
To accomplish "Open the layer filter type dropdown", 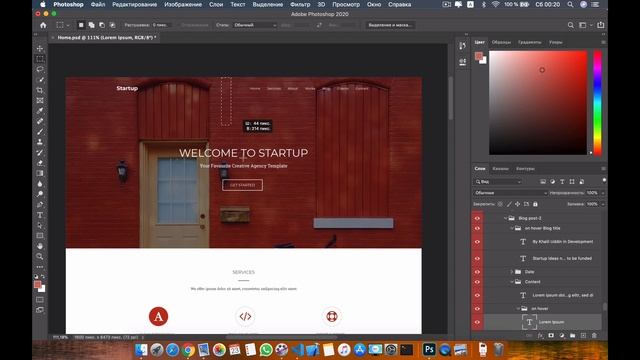I will 498,182.
